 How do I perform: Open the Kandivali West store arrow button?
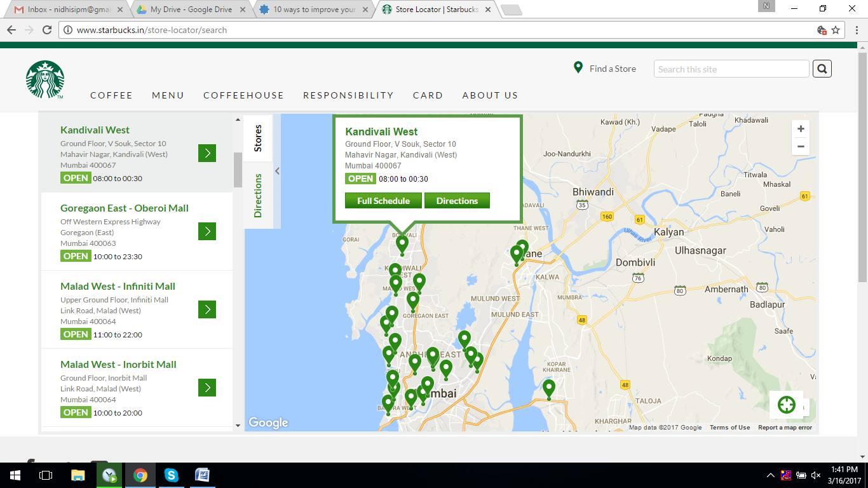coord(207,153)
